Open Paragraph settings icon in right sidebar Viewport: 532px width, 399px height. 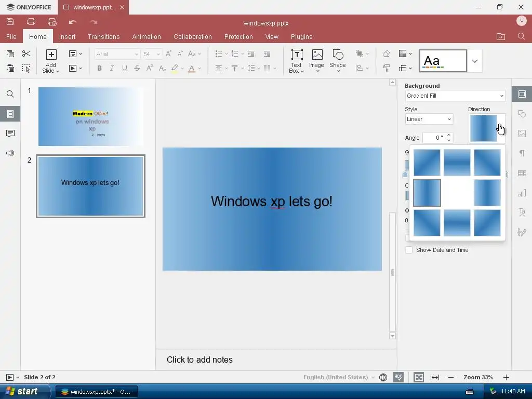(x=522, y=153)
